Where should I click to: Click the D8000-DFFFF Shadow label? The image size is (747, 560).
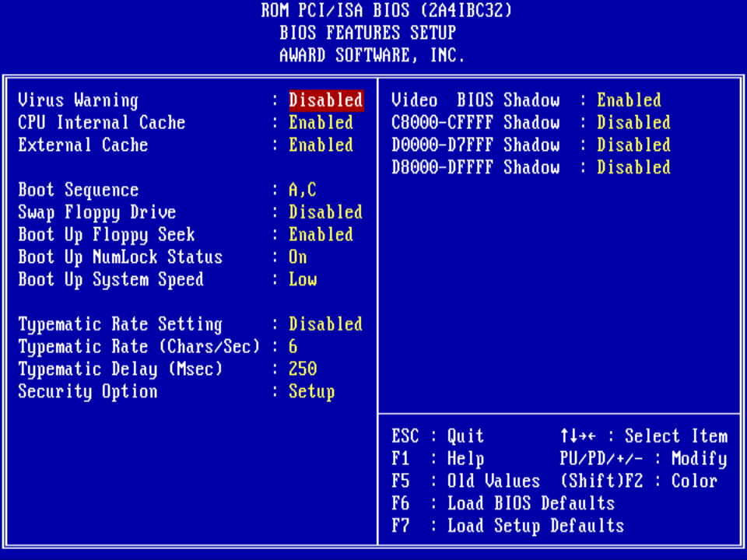[x=475, y=168]
